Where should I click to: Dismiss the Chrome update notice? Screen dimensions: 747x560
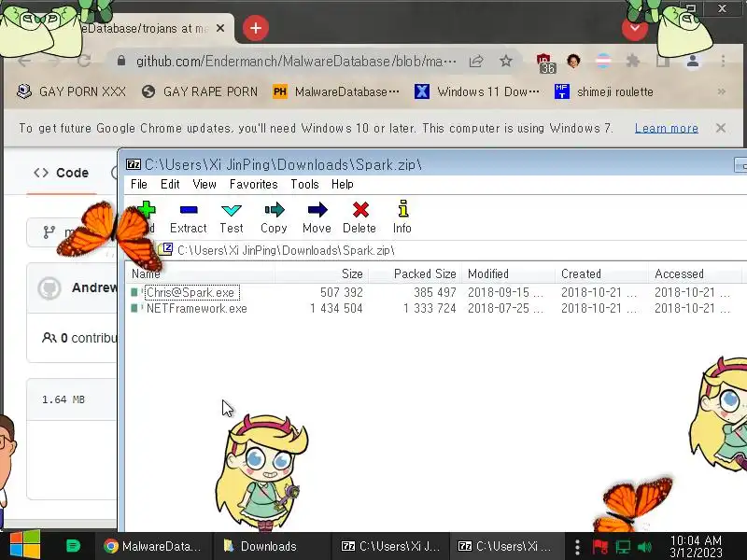721,128
